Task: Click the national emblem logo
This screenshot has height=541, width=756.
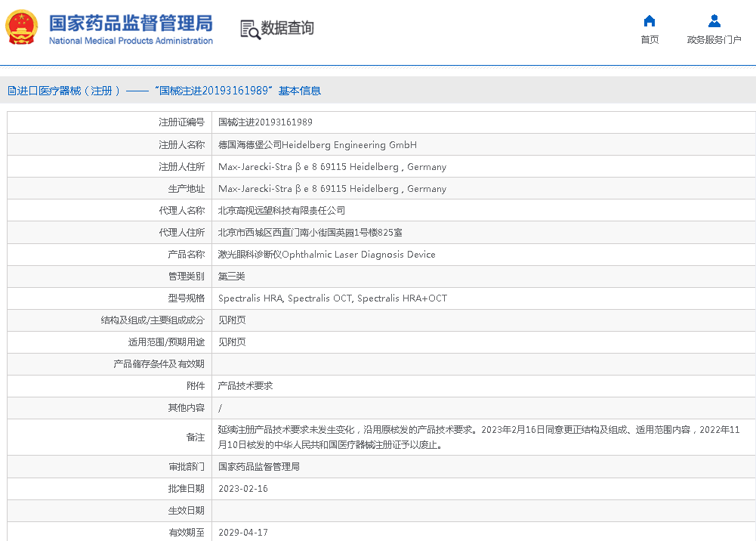Action: click(x=22, y=29)
